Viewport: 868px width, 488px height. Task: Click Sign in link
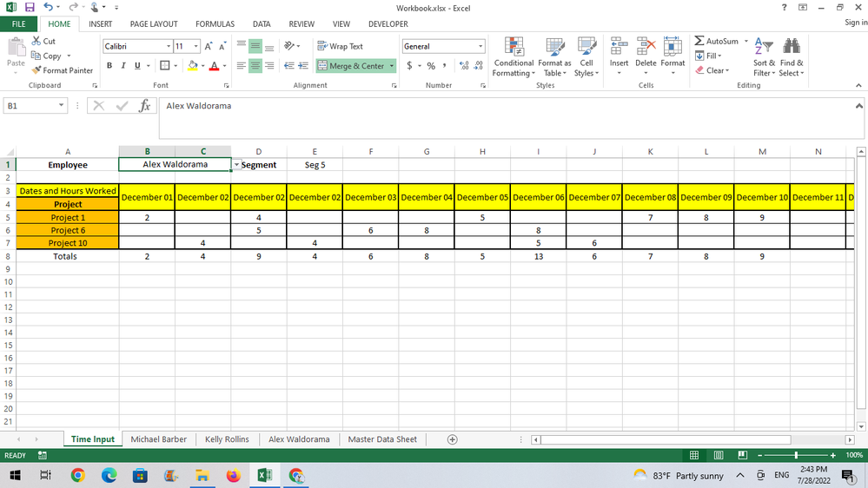click(x=856, y=22)
